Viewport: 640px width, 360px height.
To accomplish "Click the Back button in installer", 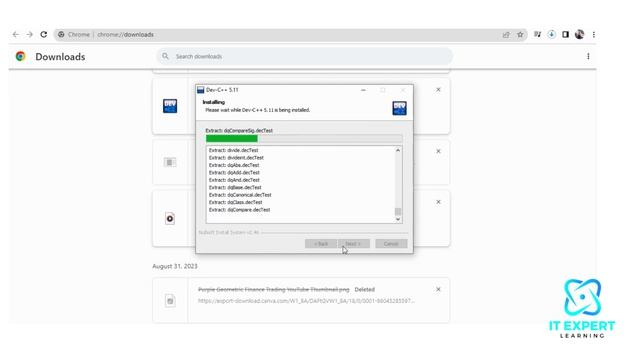I will tap(321, 244).
